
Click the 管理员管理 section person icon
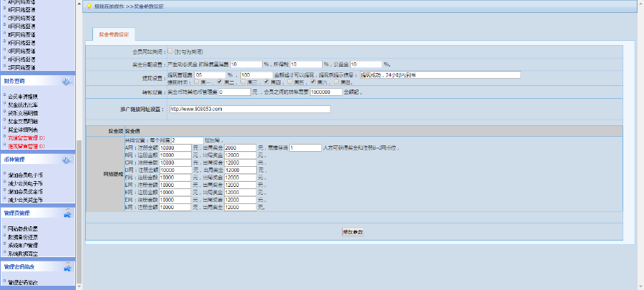point(68,213)
